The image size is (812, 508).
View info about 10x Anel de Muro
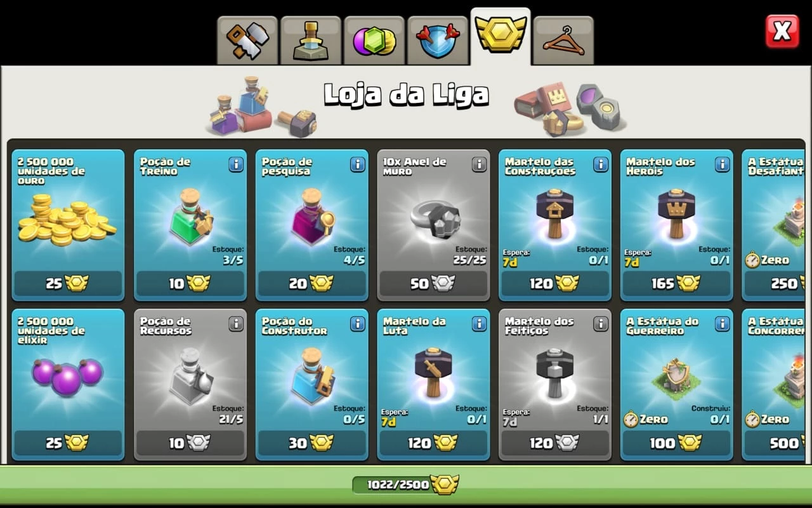479,164
